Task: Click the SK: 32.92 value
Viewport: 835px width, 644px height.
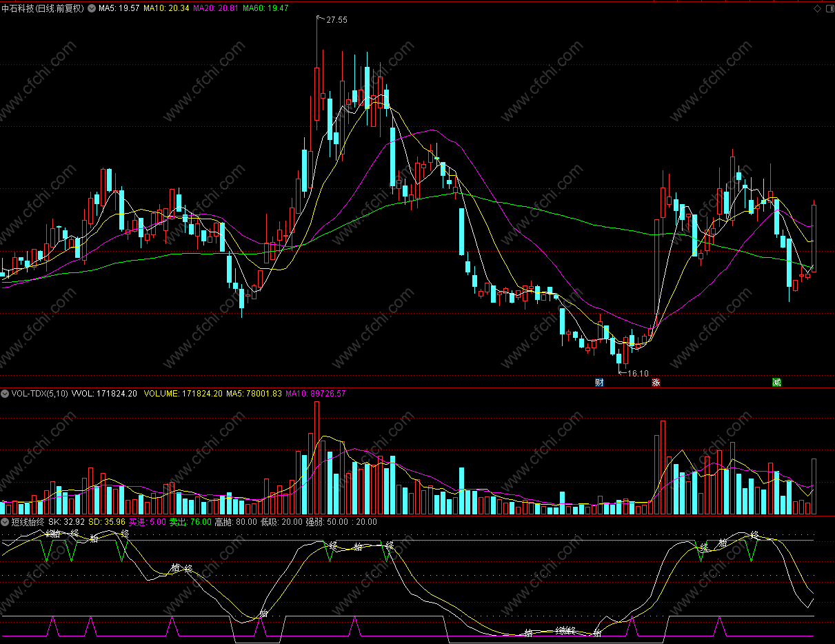Action: (x=67, y=522)
